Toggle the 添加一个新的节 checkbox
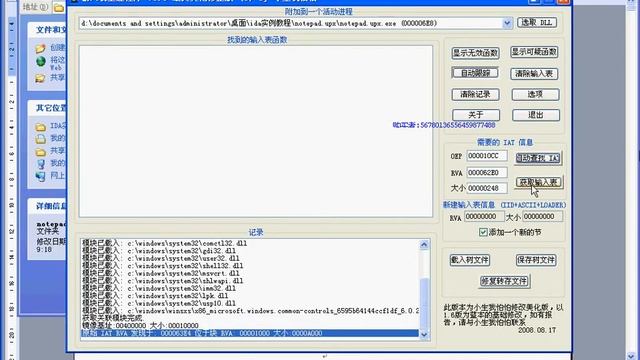This screenshot has height=360, width=640. click(483, 232)
